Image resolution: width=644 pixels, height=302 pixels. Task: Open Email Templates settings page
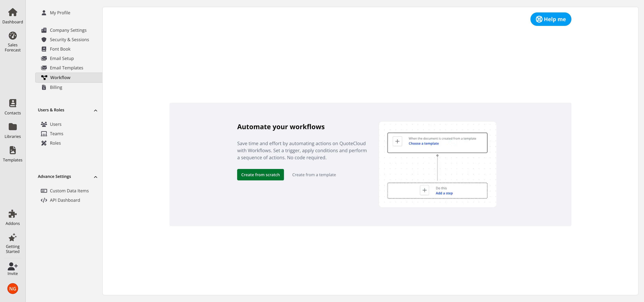coord(66,68)
